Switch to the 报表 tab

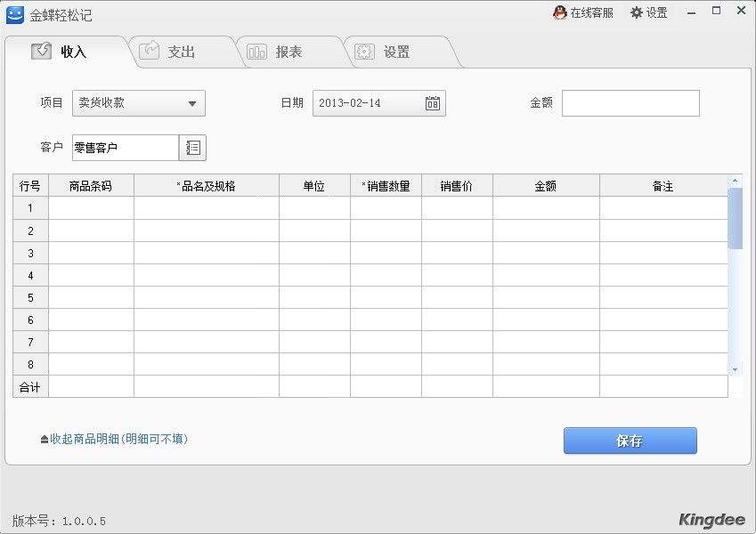(288, 52)
